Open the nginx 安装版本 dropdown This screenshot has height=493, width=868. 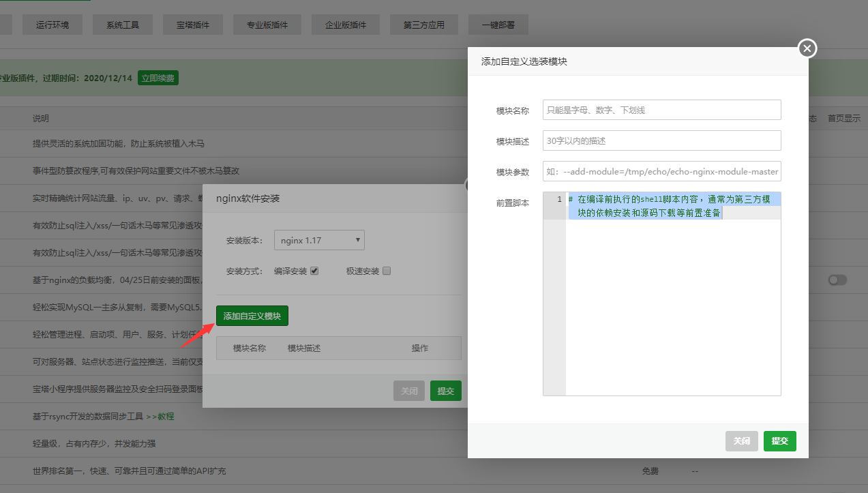(319, 240)
